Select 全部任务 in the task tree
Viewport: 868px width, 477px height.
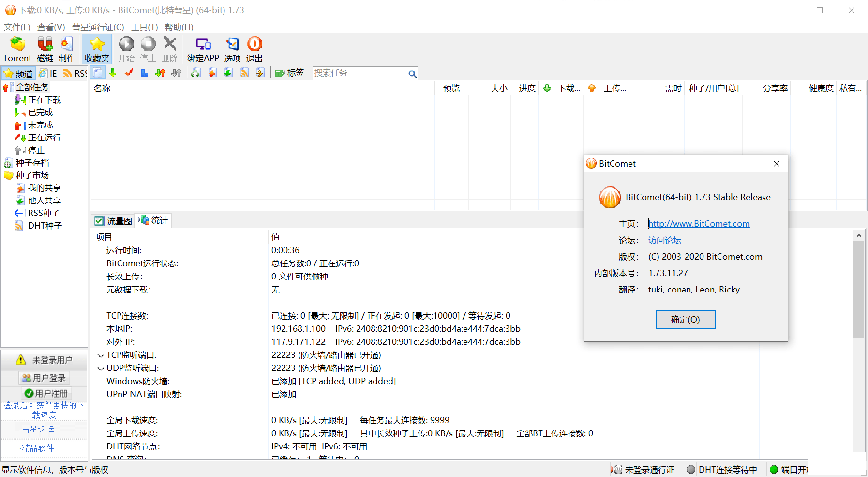coord(32,87)
